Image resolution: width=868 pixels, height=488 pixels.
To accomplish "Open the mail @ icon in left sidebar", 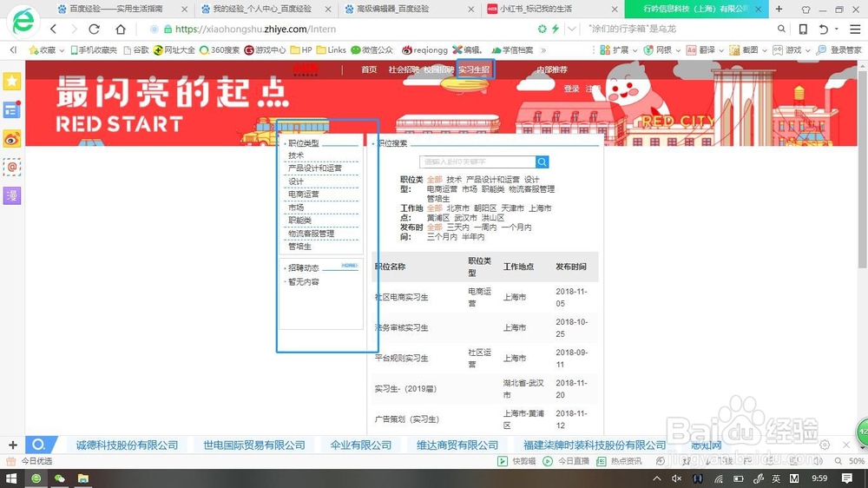I will pyautogui.click(x=11, y=167).
